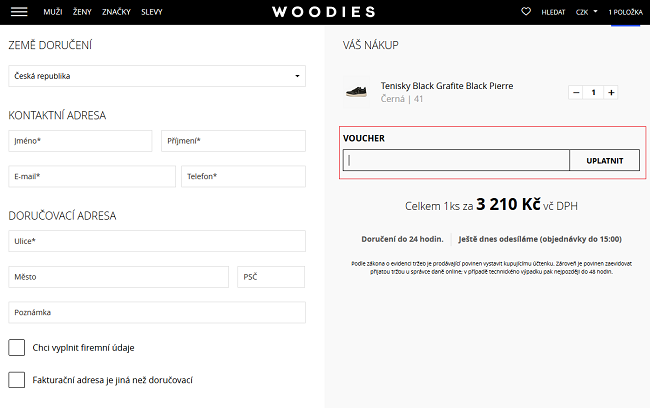This screenshot has height=408, width=650.
Task: Open the Ženy menu
Action: tap(82, 12)
